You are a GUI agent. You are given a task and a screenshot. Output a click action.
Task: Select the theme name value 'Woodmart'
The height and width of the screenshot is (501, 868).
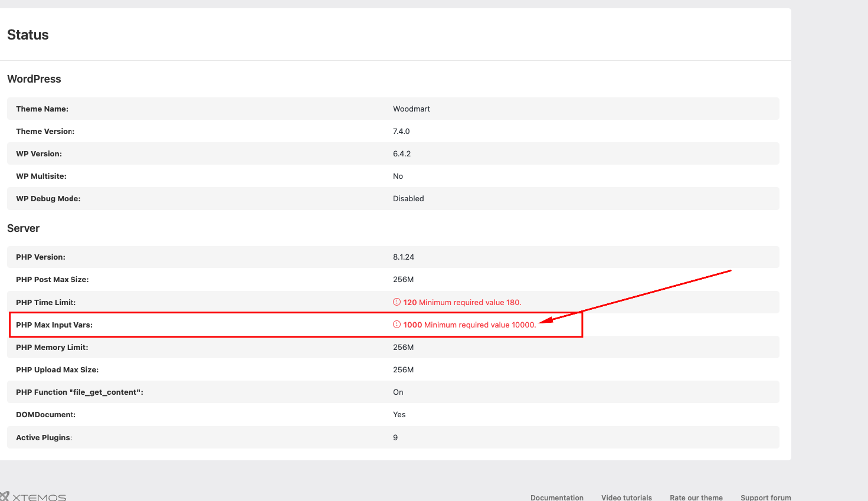click(x=412, y=109)
